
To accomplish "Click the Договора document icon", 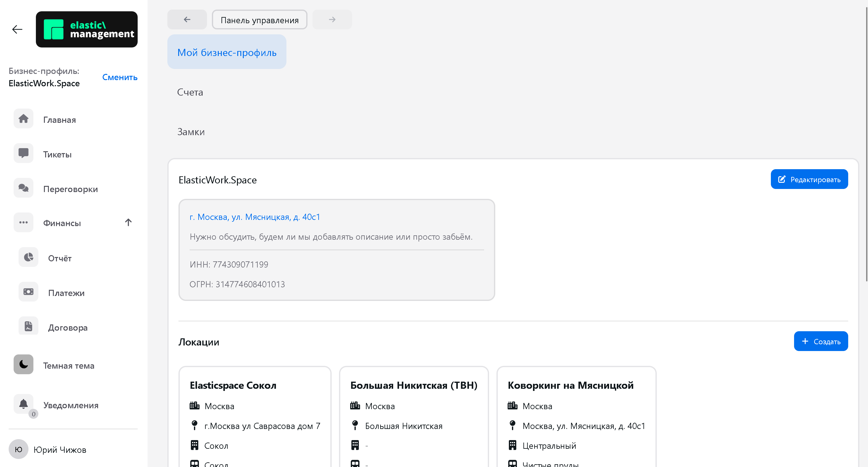I will (28, 327).
